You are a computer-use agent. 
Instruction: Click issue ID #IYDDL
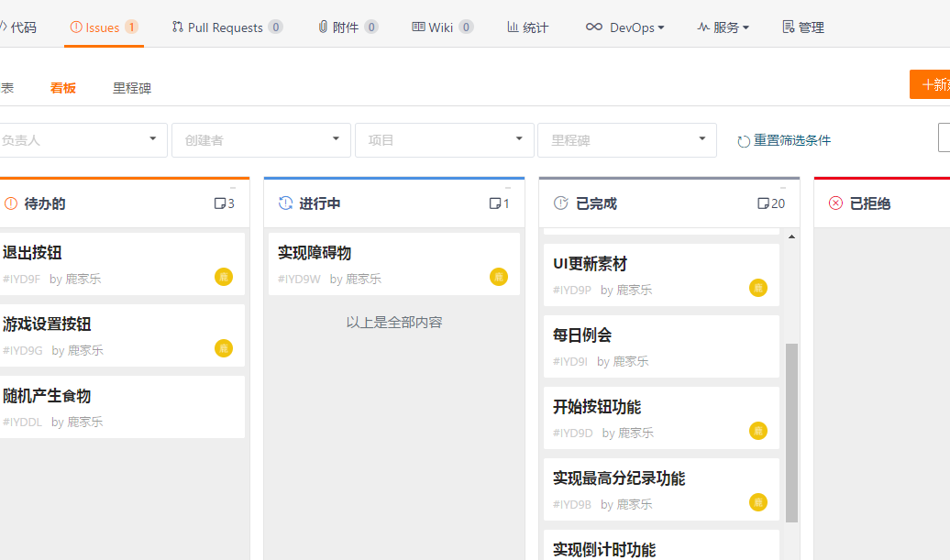pos(22,422)
